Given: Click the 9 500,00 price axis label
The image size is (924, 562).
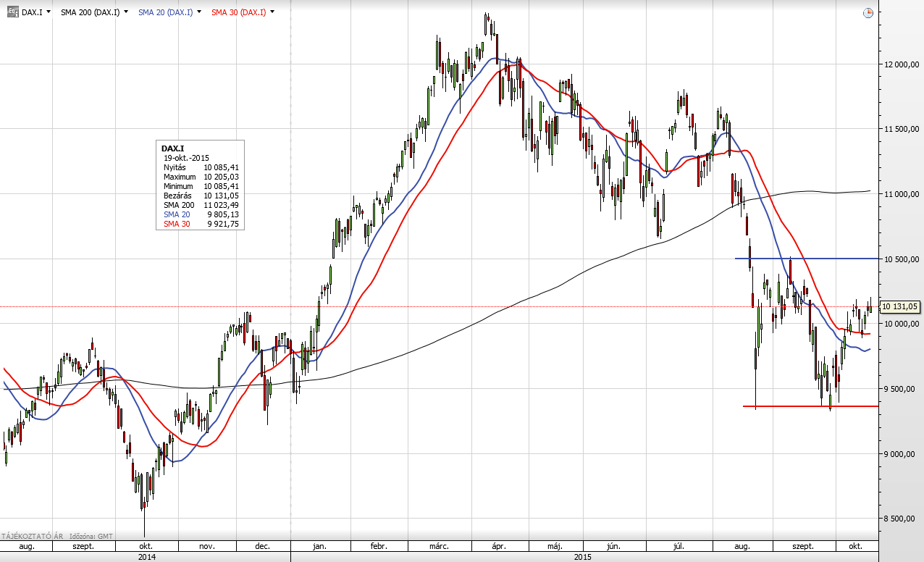Looking at the screenshot, I should (902, 389).
